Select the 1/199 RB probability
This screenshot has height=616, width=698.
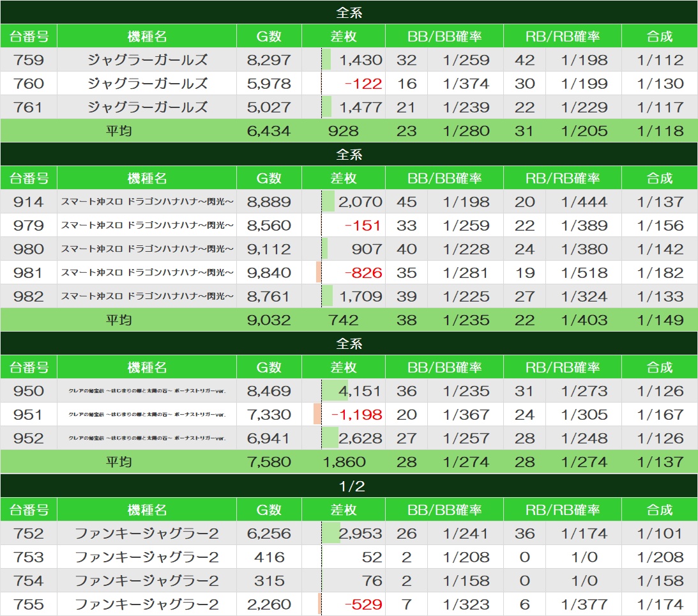coord(584,83)
